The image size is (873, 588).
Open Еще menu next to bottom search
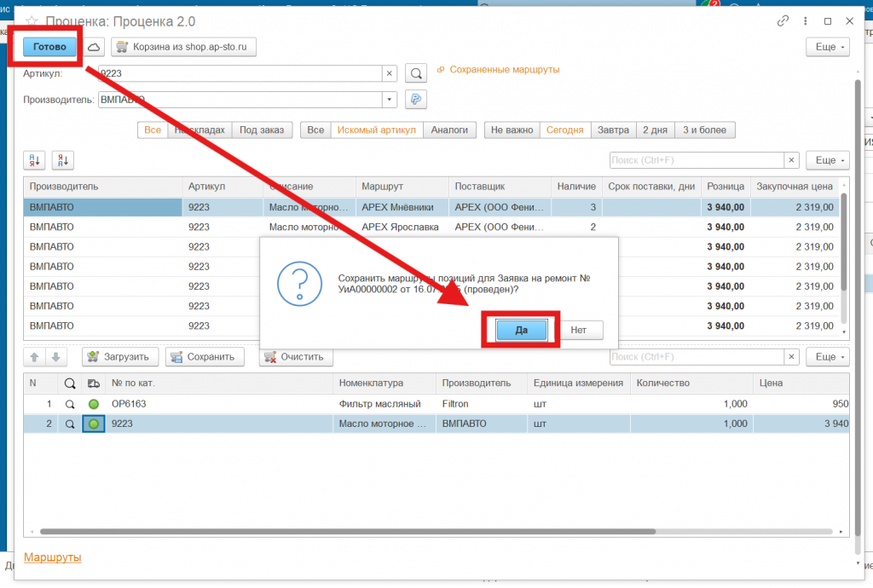coord(828,357)
